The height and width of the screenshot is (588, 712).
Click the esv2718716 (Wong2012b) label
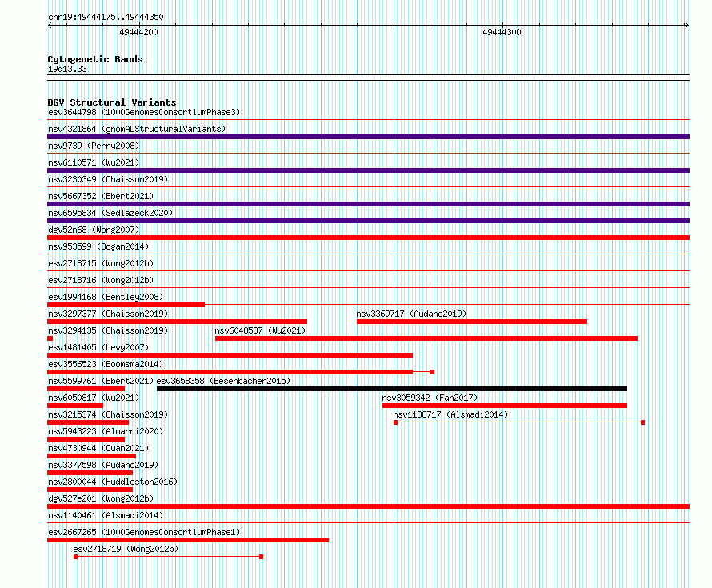(x=101, y=280)
